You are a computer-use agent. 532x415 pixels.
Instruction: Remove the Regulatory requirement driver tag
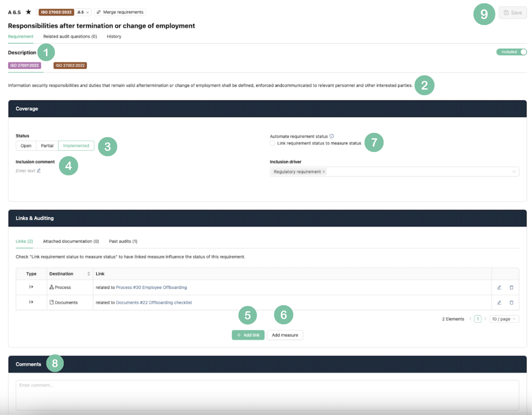[x=324, y=172]
